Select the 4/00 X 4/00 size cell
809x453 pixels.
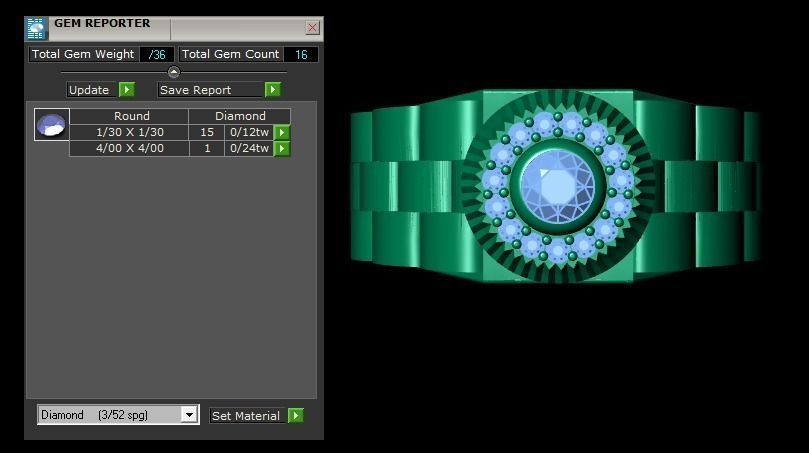pos(130,148)
